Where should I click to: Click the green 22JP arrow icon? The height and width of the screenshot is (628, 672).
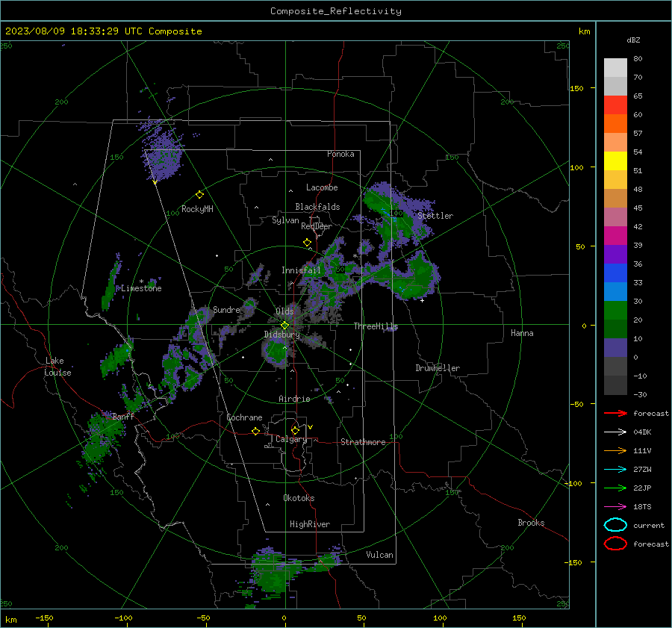[x=615, y=488]
